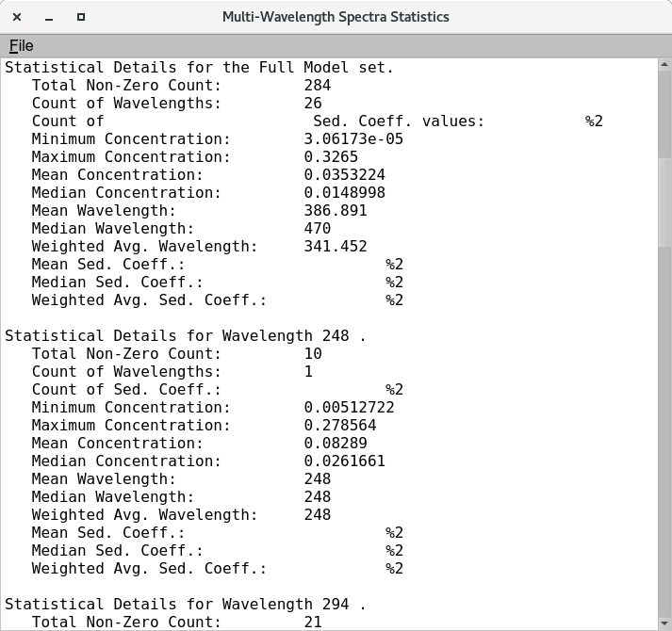Click the Median Wavelength value 470
This screenshot has height=631, width=672.
pos(317,228)
